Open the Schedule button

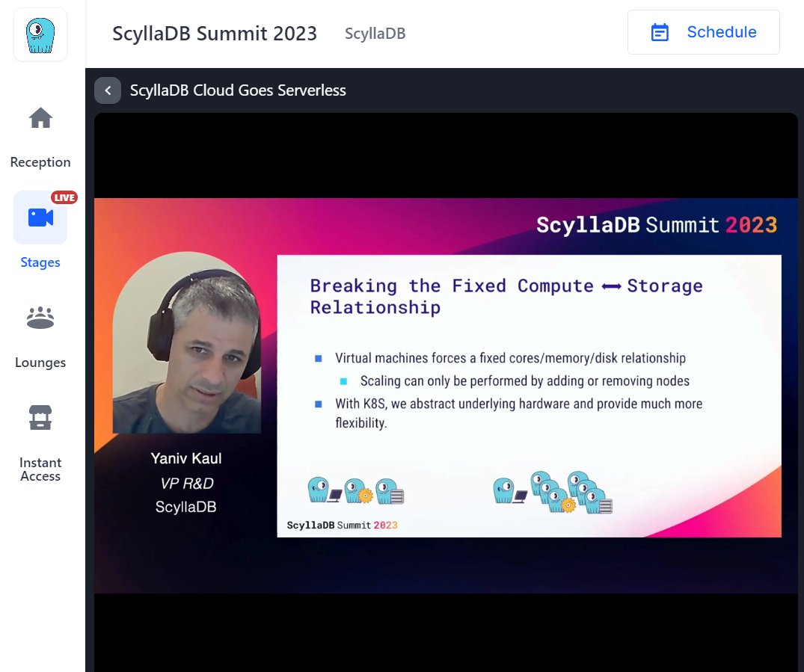[x=704, y=32]
